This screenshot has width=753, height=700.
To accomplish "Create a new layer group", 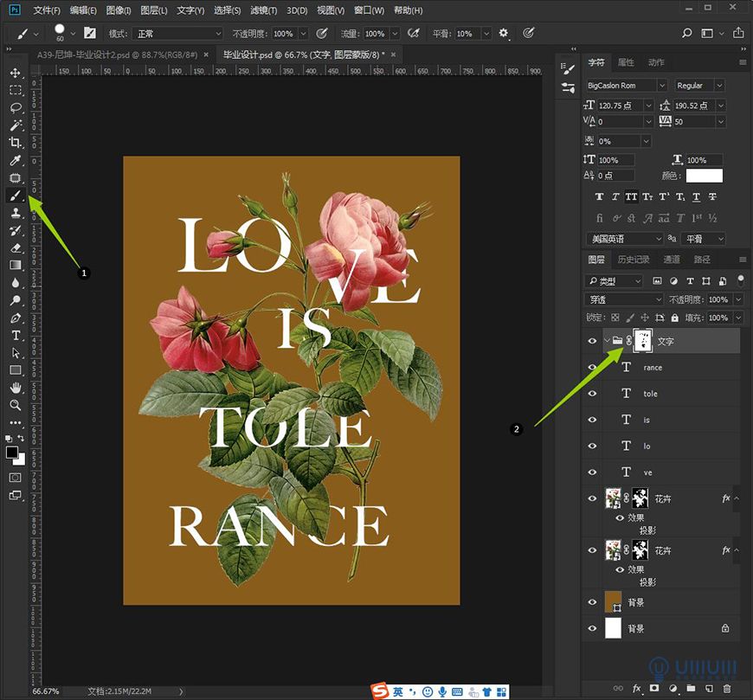I will point(691,689).
